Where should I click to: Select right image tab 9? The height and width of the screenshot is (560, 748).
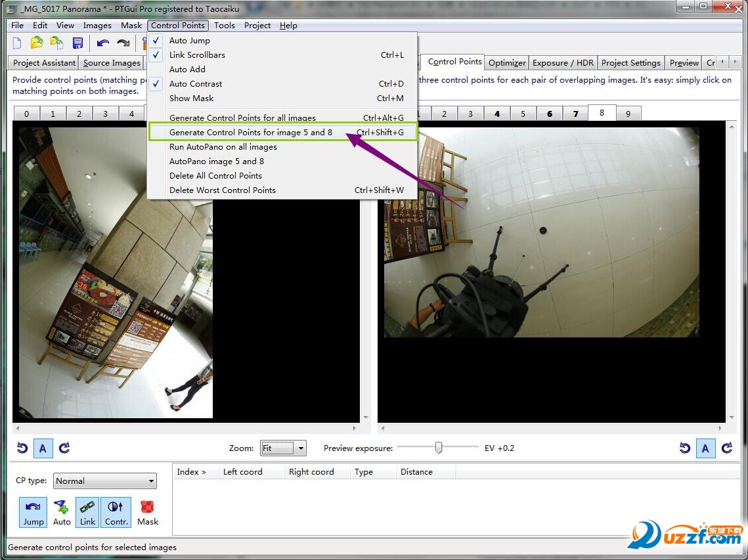click(x=628, y=114)
